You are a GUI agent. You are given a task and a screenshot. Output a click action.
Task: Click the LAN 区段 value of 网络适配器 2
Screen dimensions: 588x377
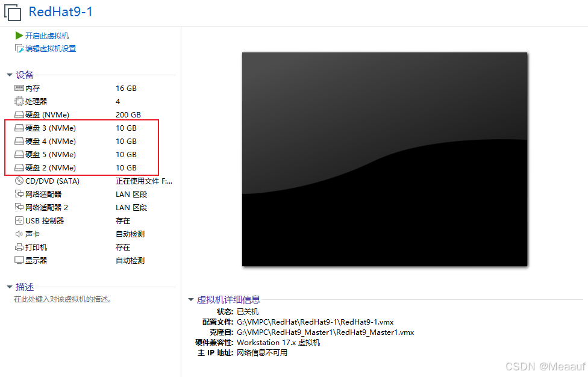131,208
